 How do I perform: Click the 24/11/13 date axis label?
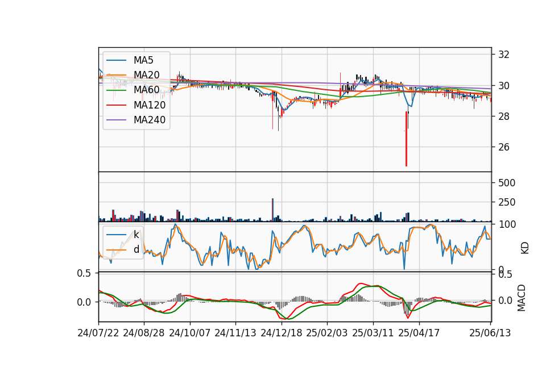(235, 333)
